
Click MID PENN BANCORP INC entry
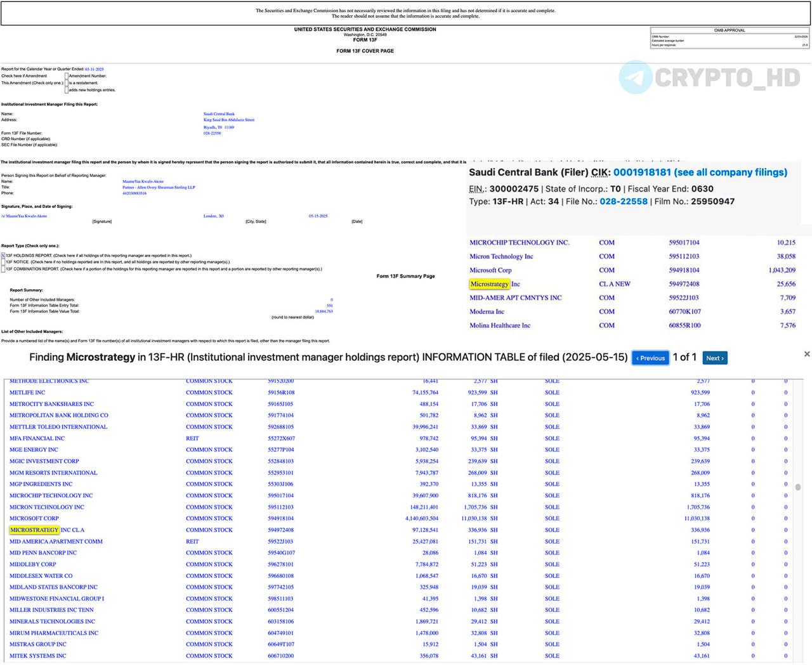click(43, 553)
